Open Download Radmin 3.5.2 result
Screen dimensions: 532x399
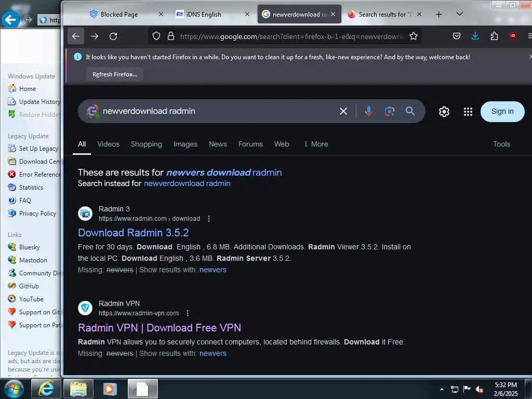(134, 233)
